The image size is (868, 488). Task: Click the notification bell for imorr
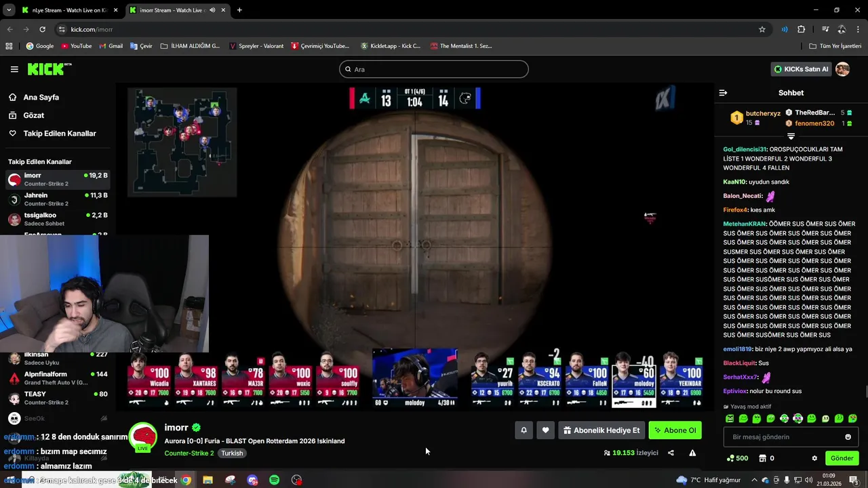[524, 430]
